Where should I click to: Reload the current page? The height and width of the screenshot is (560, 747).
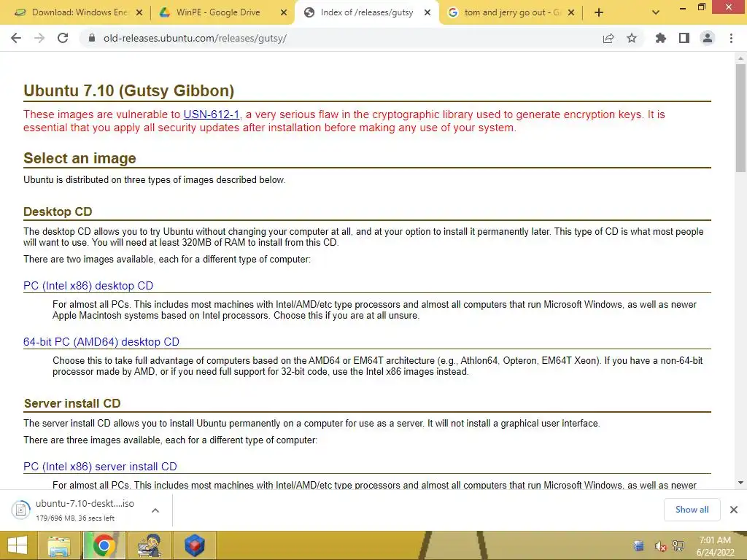(63, 38)
